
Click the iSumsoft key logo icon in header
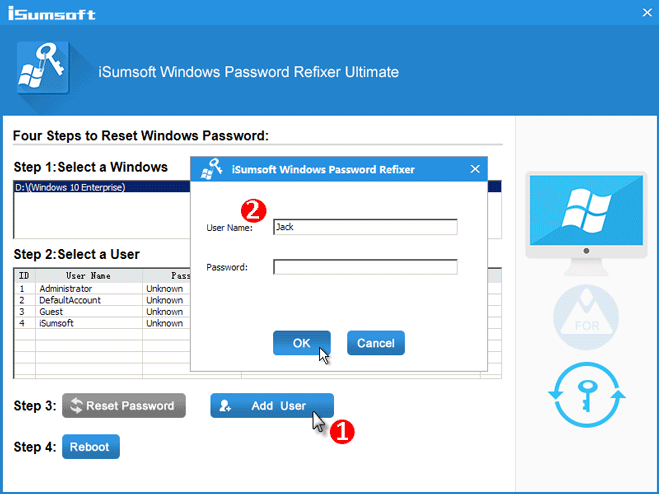(x=43, y=68)
